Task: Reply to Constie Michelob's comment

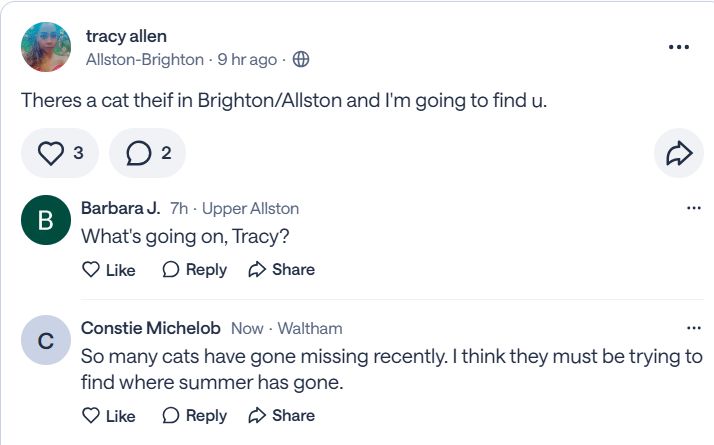Action: point(194,415)
